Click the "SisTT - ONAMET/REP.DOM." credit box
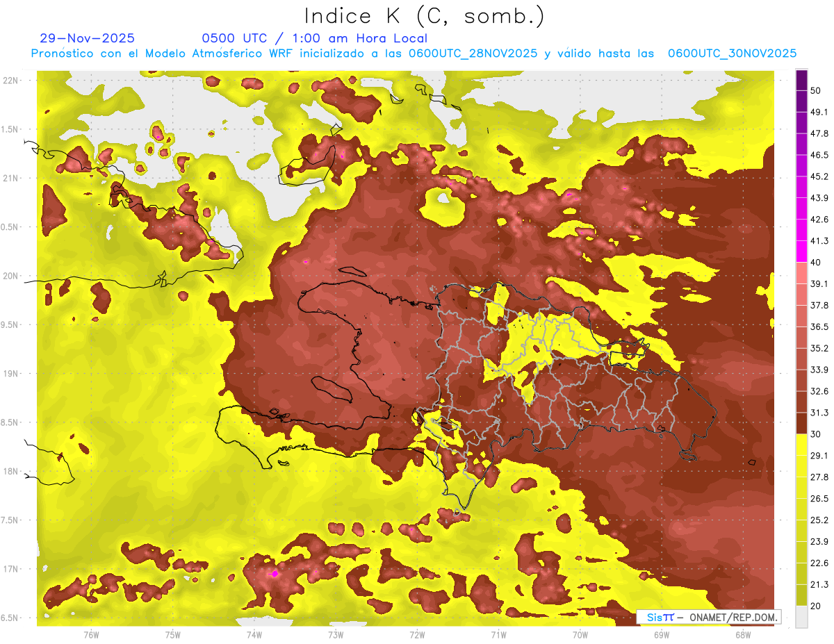834x644 pixels. 709,617
